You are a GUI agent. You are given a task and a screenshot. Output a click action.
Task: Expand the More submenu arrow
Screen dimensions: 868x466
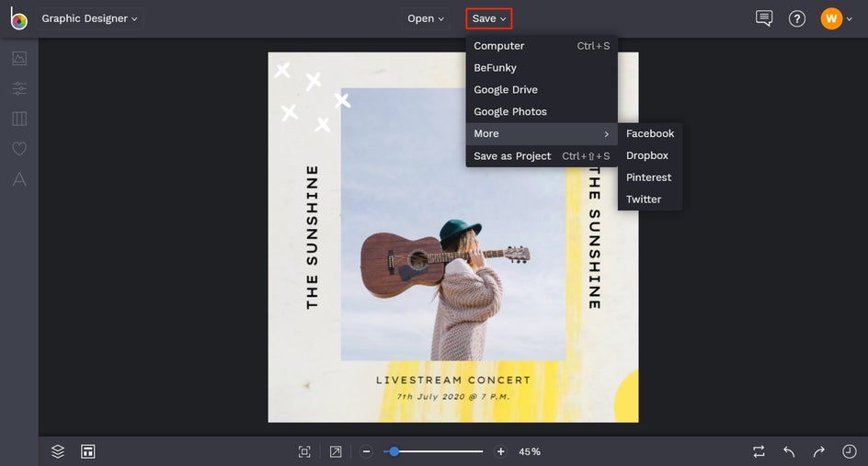coord(607,134)
